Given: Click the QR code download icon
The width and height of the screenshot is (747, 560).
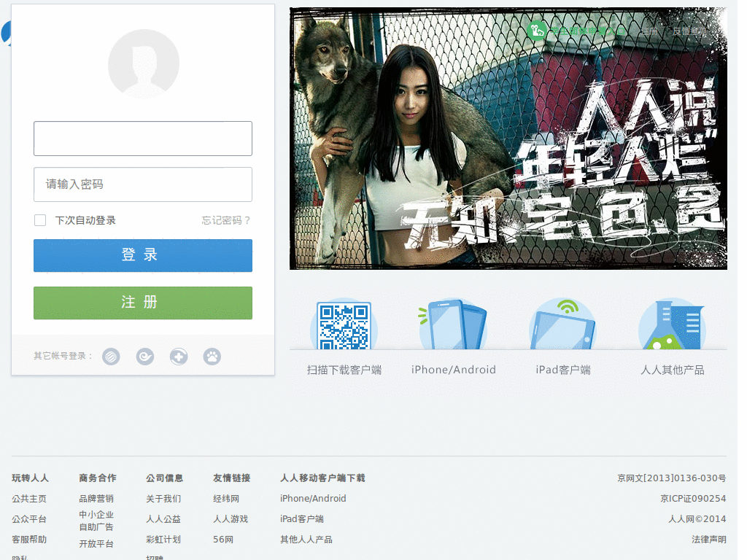Looking at the screenshot, I should [x=344, y=325].
